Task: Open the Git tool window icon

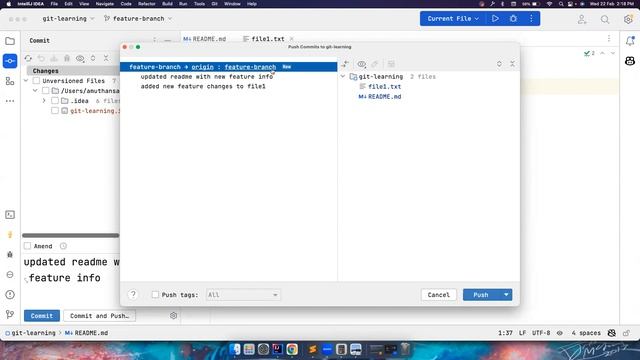Action: [10, 314]
